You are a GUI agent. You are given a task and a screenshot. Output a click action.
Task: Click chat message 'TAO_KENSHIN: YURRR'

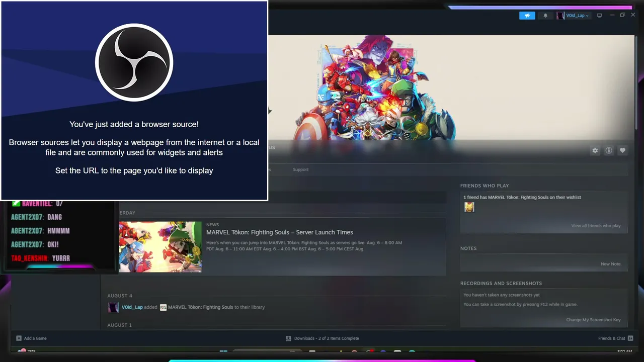coord(40,258)
